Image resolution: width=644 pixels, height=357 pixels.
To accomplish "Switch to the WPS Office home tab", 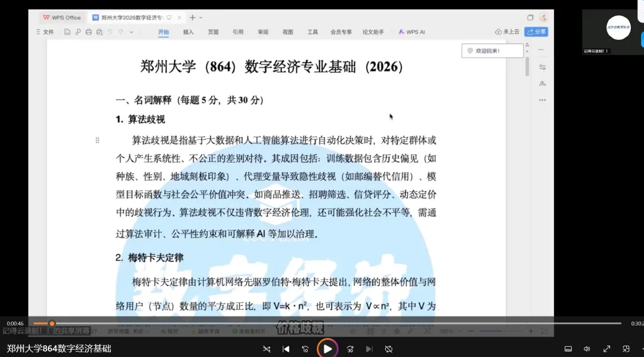I will (x=62, y=18).
